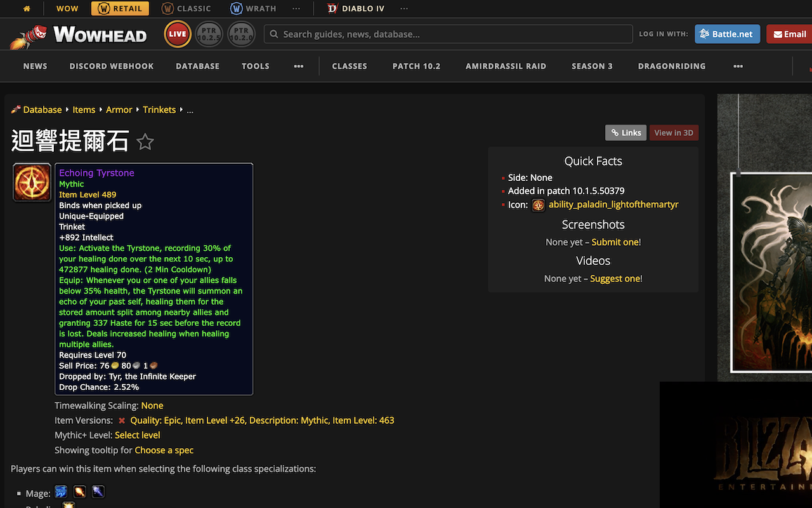The width and height of the screenshot is (812, 508).
Task: Open the Season 3 menu
Action: point(592,66)
